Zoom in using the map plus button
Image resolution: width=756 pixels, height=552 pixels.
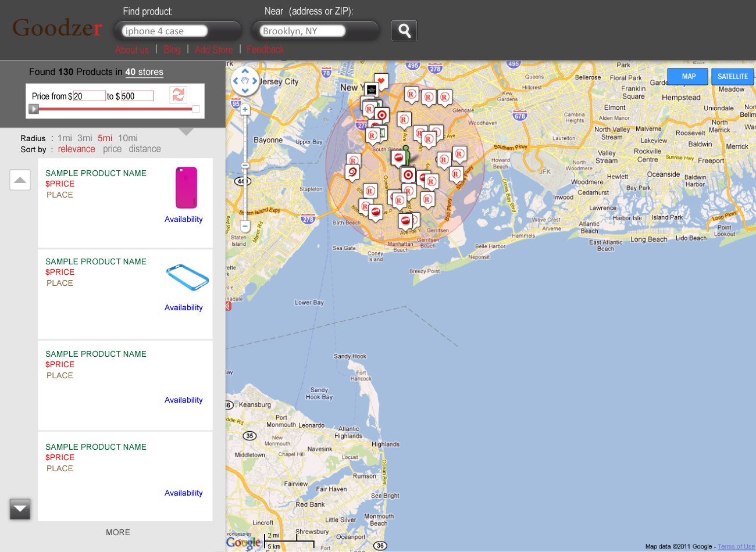click(245, 109)
